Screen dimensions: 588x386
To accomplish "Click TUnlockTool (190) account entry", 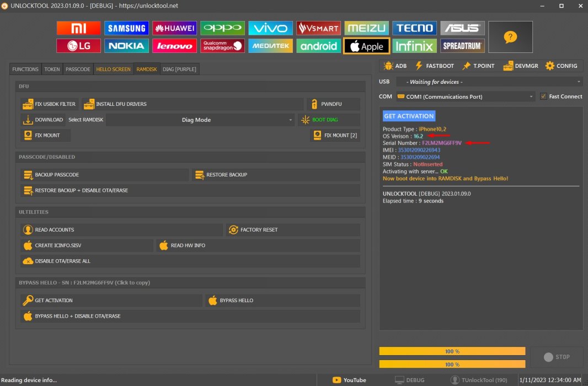I will point(479,380).
